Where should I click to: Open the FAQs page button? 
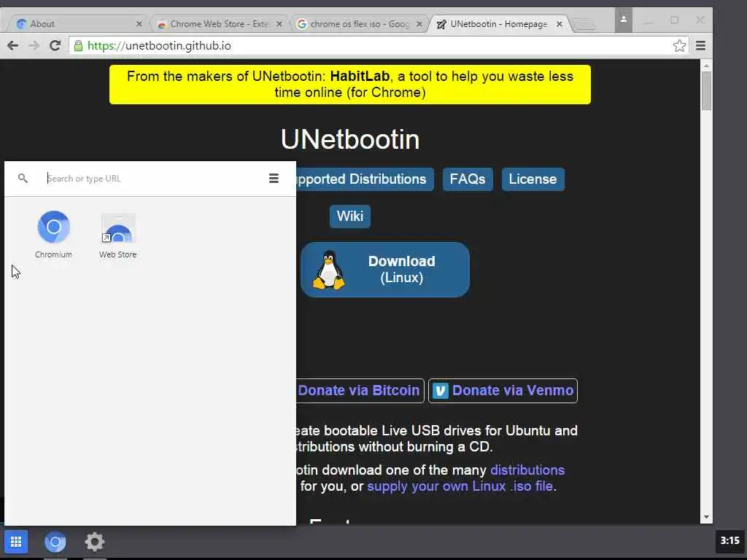coord(468,179)
